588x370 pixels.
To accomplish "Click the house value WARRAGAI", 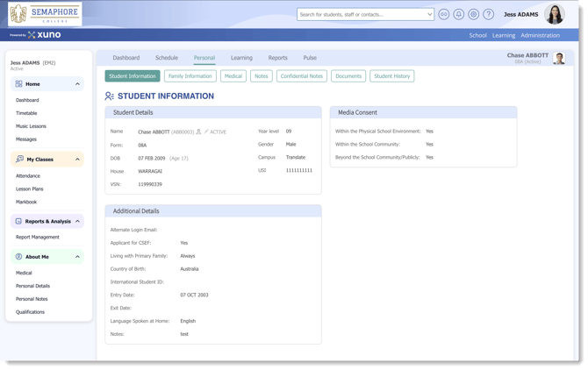I will [x=150, y=172].
